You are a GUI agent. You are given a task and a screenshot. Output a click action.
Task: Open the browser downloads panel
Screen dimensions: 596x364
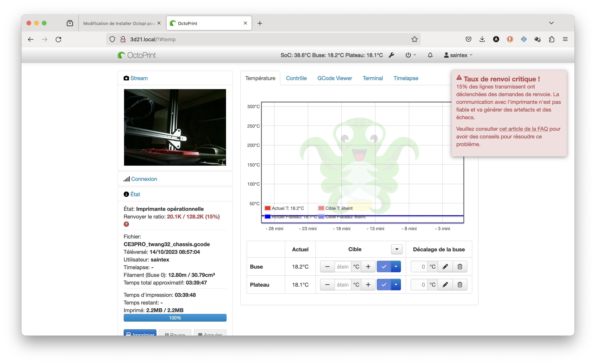pos(482,39)
